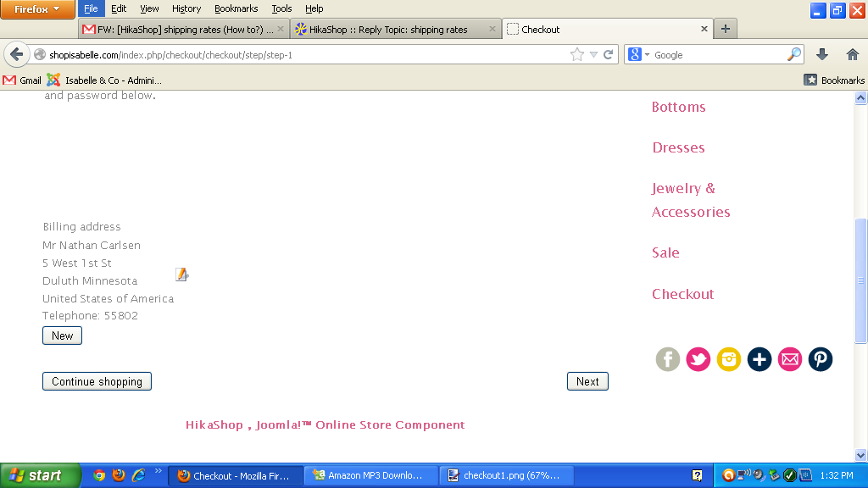Open the Instagram social icon

[x=728, y=359]
